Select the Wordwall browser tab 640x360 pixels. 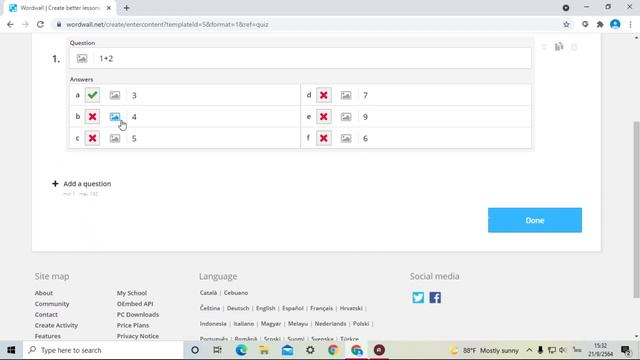pyautogui.click(x=60, y=8)
